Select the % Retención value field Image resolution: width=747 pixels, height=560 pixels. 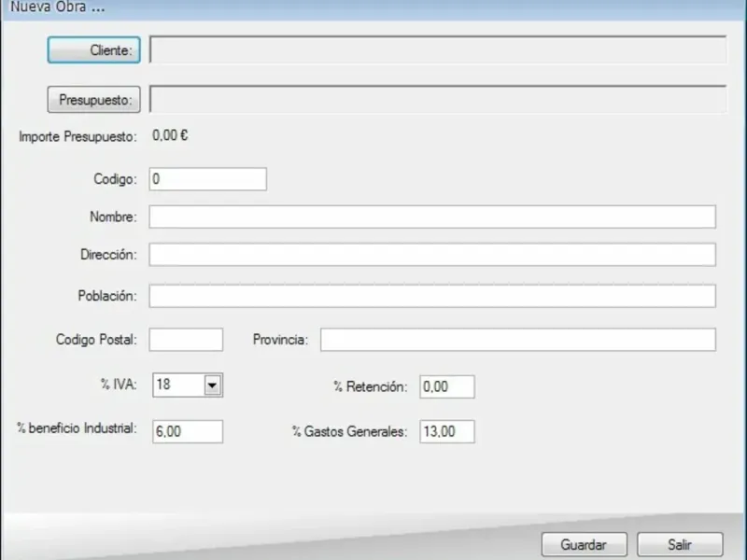447,386
